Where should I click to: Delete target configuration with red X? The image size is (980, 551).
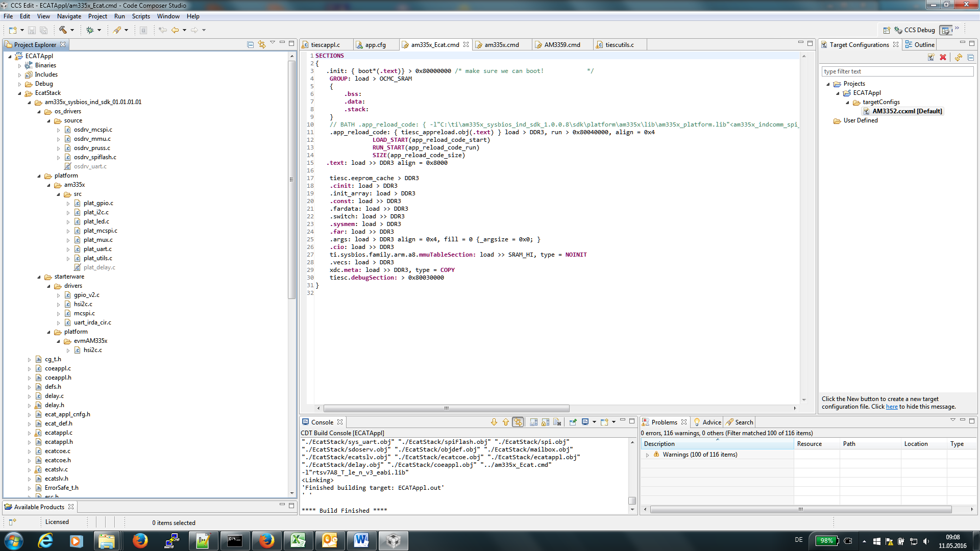coord(943,57)
